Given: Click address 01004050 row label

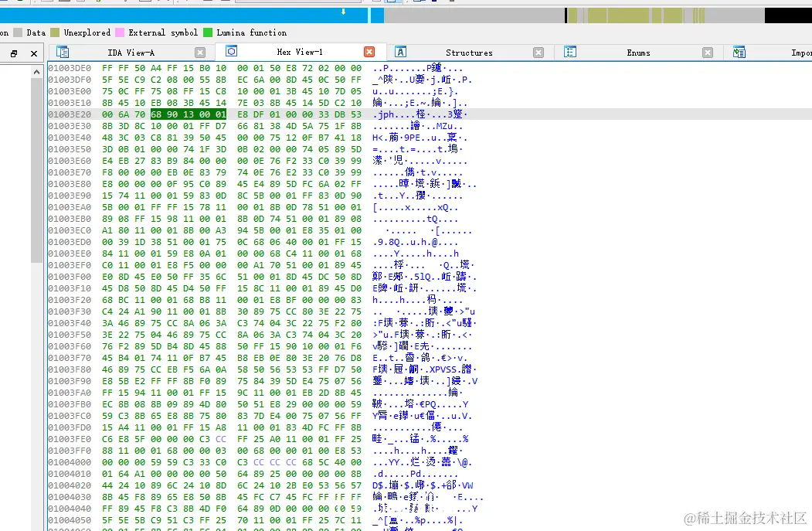Looking at the screenshot, I should pyautogui.click(x=70, y=519).
